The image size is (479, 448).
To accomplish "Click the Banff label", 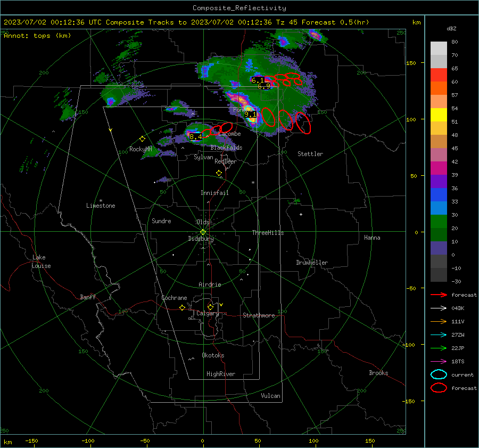I will pos(88,297).
